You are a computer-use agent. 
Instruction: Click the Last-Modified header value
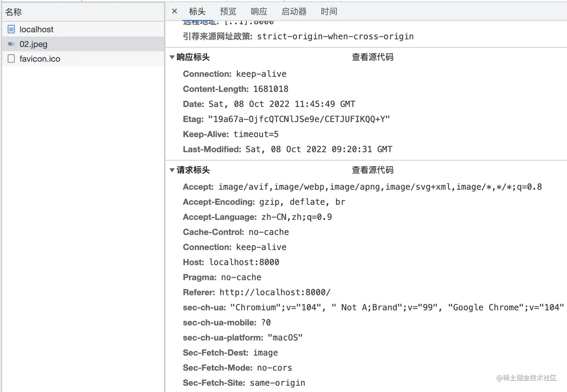(319, 149)
